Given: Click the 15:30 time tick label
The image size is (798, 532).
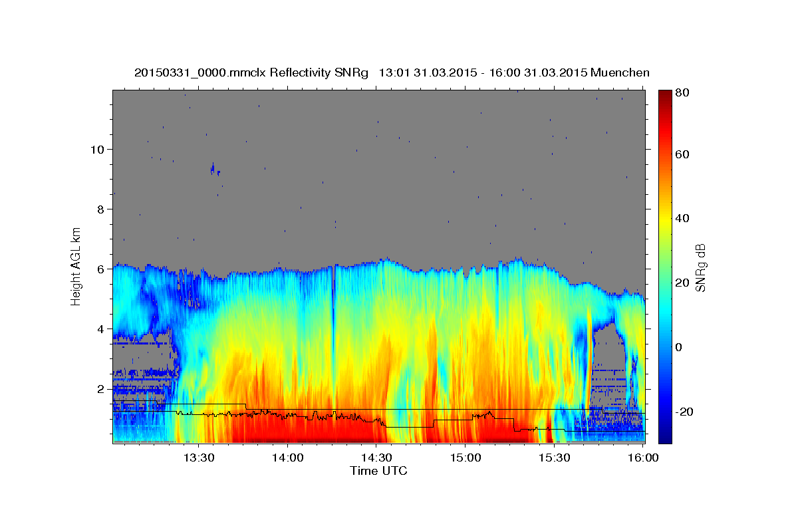Looking at the screenshot, I should pyautogui.click(x=555, y=458).
